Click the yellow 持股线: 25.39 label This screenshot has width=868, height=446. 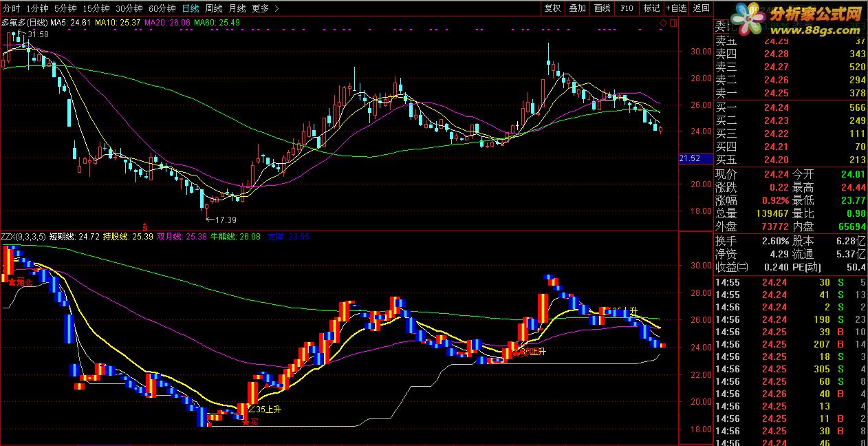coord(128,237)
